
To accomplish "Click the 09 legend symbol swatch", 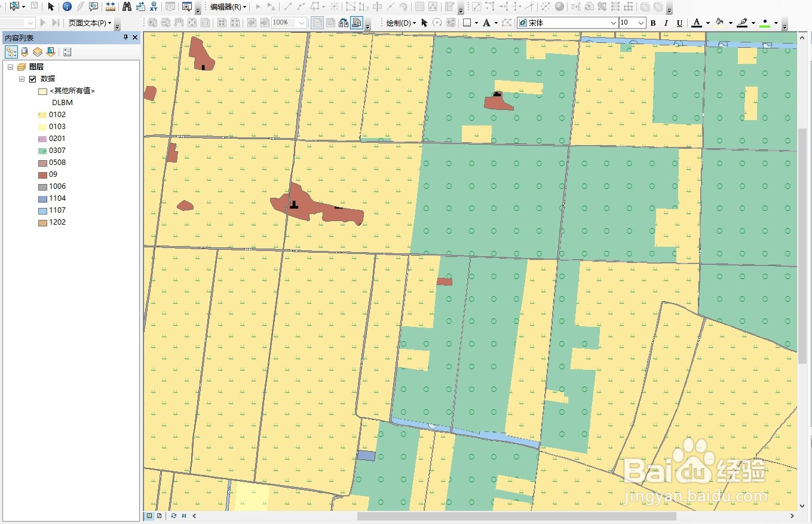I will [42, 174].
